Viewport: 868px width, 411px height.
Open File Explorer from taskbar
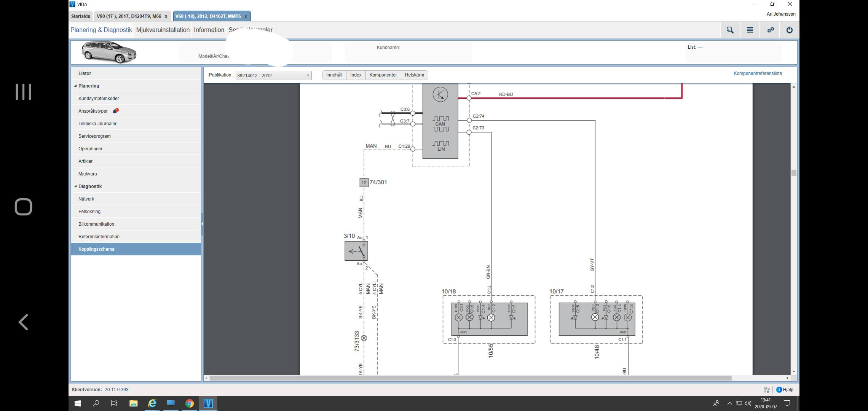[x=133, y=403]
